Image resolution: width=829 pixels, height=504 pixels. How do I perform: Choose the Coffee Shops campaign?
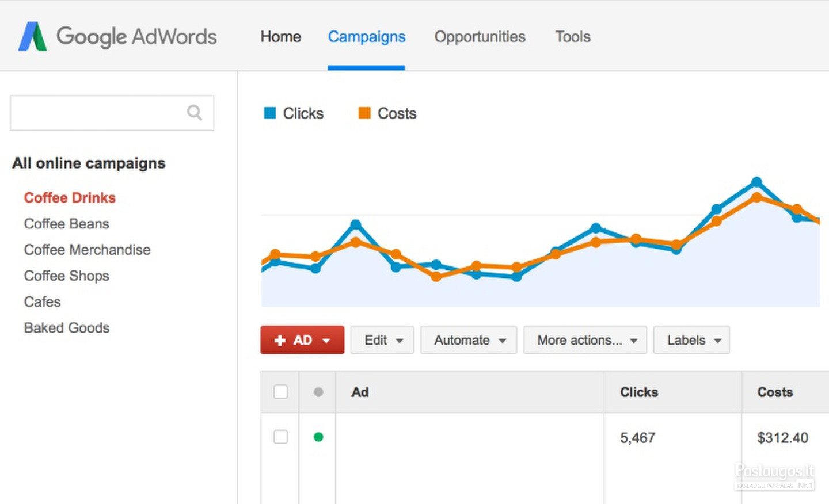pyautogui.click(x=67, y=276)
